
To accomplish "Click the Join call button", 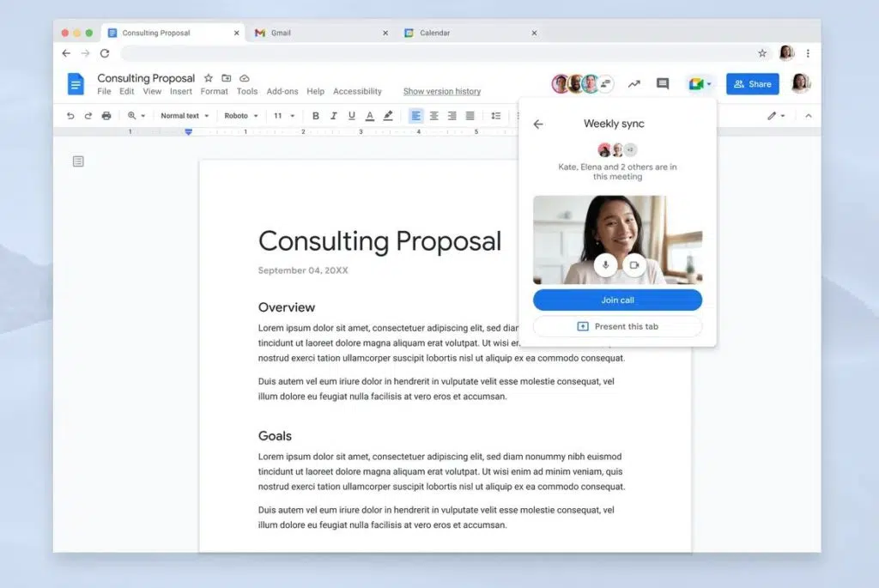I will 616,300.
